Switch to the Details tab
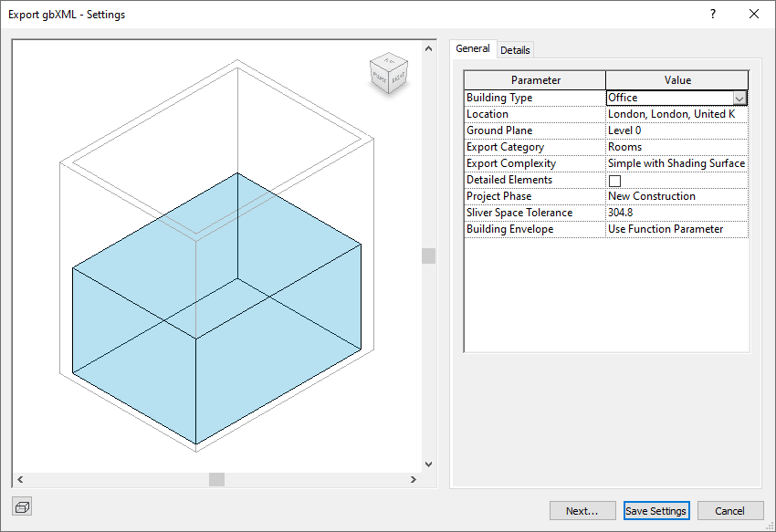This screenshot has width=776, height=532. point(516,50)
